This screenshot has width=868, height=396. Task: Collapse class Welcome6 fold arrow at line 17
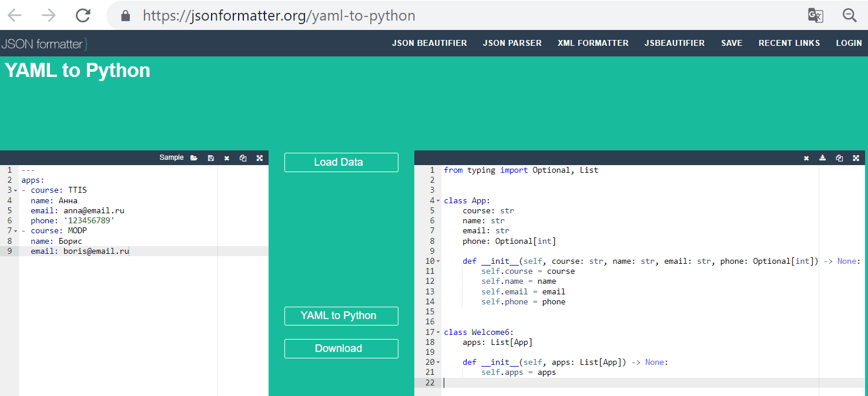click(x=438, y=333)
